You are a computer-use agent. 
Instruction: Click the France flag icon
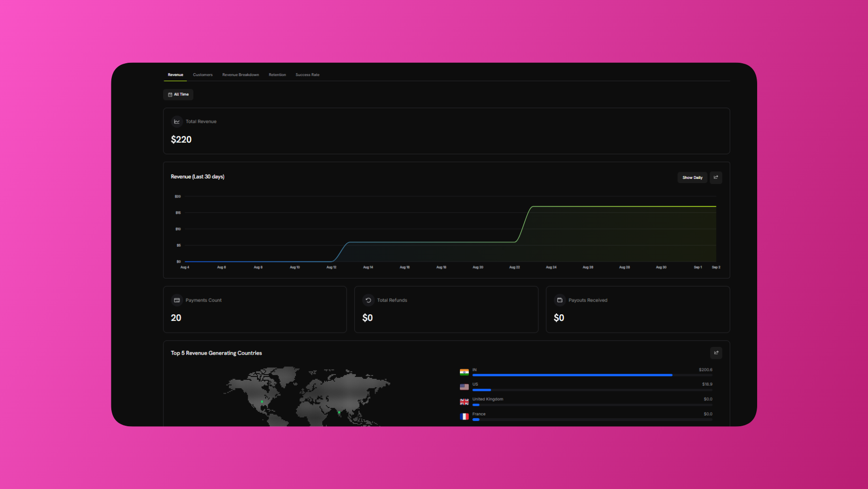click(464, 416)
